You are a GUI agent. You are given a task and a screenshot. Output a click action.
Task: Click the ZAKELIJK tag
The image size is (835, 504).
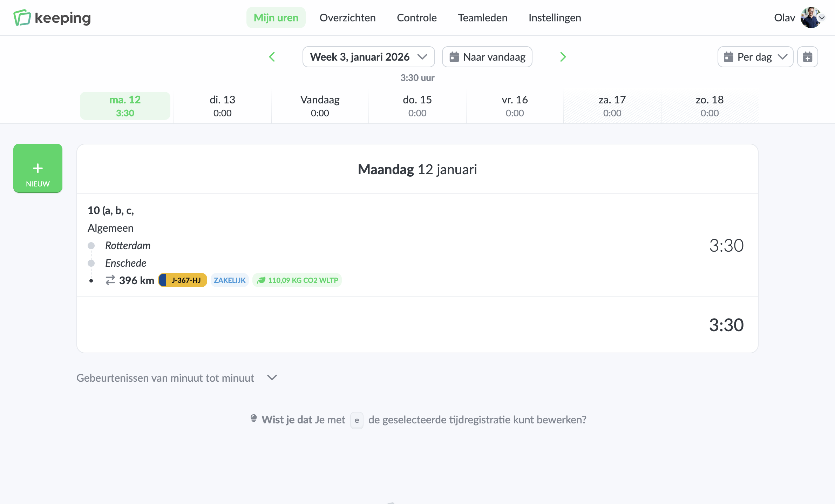click(x=230, y=280)
